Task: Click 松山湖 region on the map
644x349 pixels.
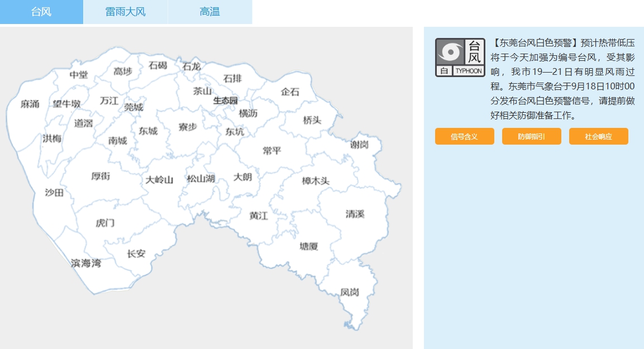Action: click(x=201, y=179)
